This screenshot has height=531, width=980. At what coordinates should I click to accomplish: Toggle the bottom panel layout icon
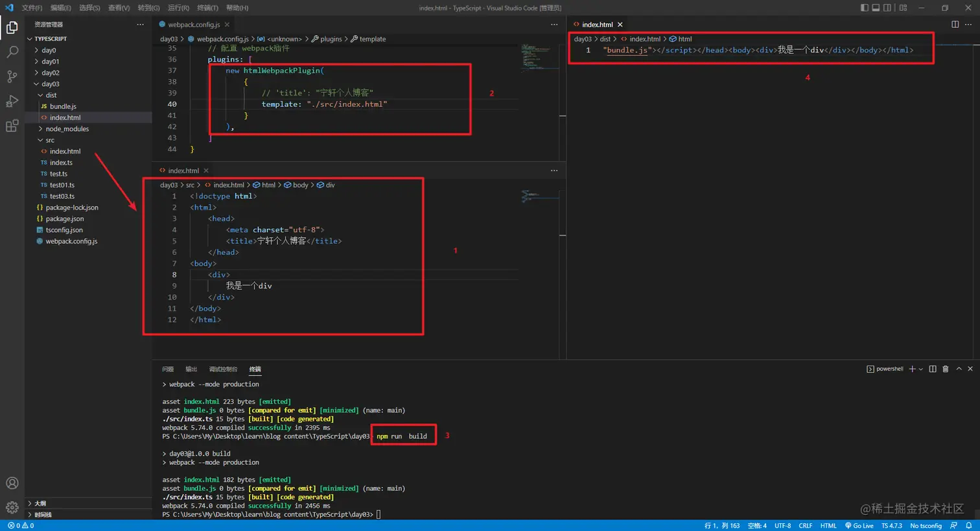pyautogui.click(x=876, y=8)
